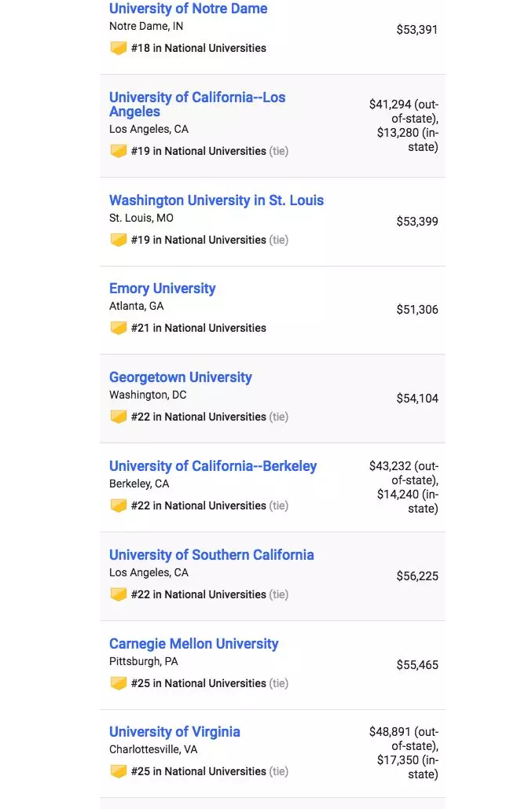Open the Emory University link
This screenshot has width=532, height=809.
(x=163, y=289)
